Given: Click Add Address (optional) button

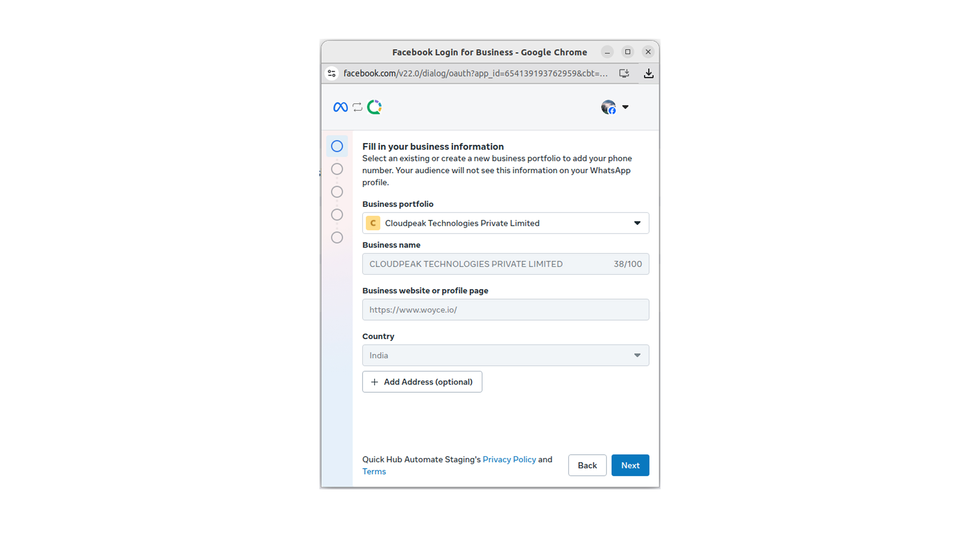Looking at the screenshot, I should (x=422, y=382).
